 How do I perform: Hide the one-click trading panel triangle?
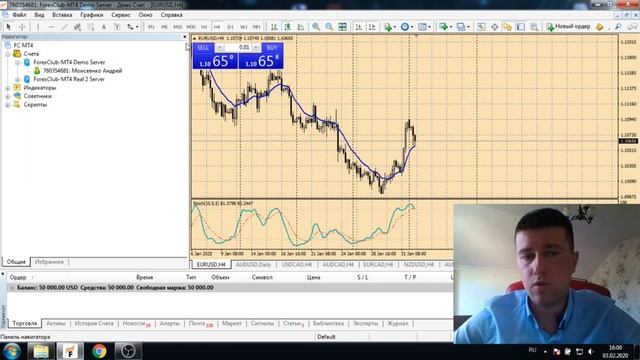(x=195, y=38)
